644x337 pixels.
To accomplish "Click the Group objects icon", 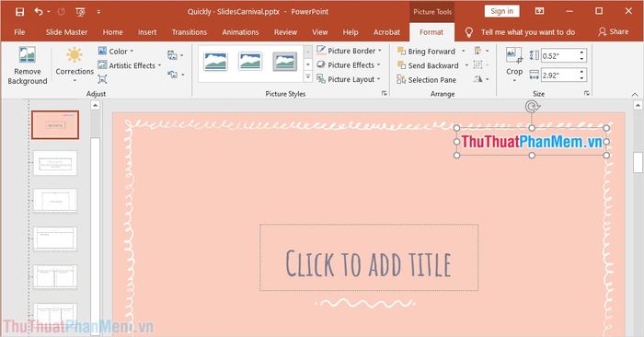I will click(477, 64).
